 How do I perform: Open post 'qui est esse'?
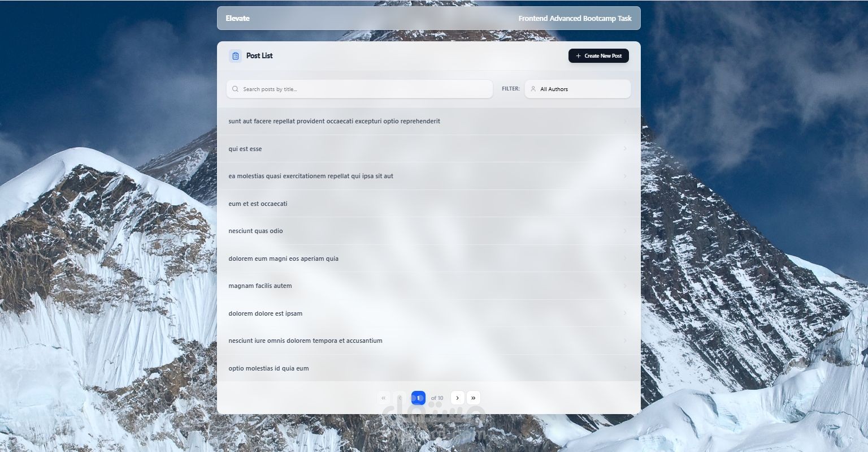(x=429, y=149)
